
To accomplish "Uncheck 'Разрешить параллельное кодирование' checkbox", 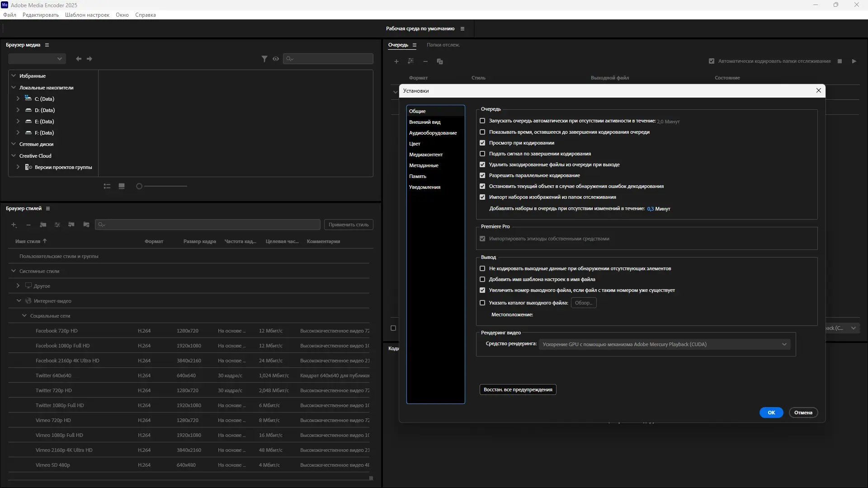I will [482, 175].
